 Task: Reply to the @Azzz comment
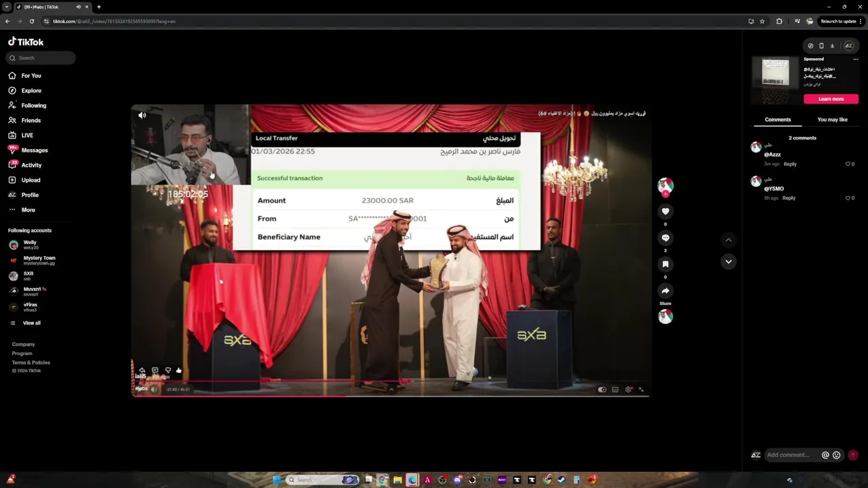pos(790,164)
